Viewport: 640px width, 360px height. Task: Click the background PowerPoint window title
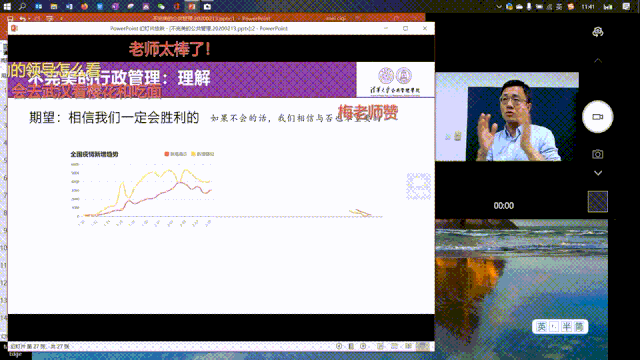[x=211, y=18]
